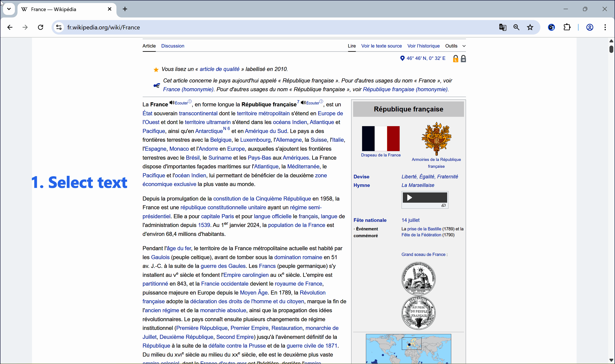
Task: Select the Article tab
Action: 149,46
